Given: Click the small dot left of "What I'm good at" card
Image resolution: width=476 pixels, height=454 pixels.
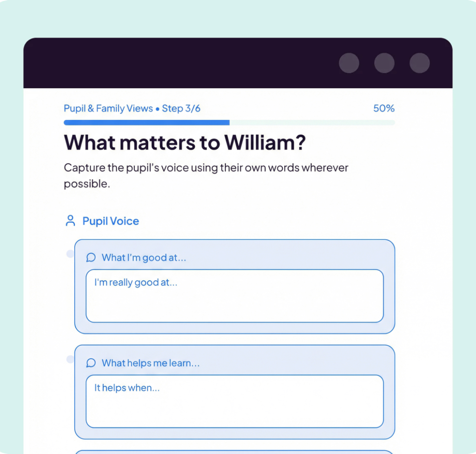Looking at the screenshot, I should (x=70, y=254).
